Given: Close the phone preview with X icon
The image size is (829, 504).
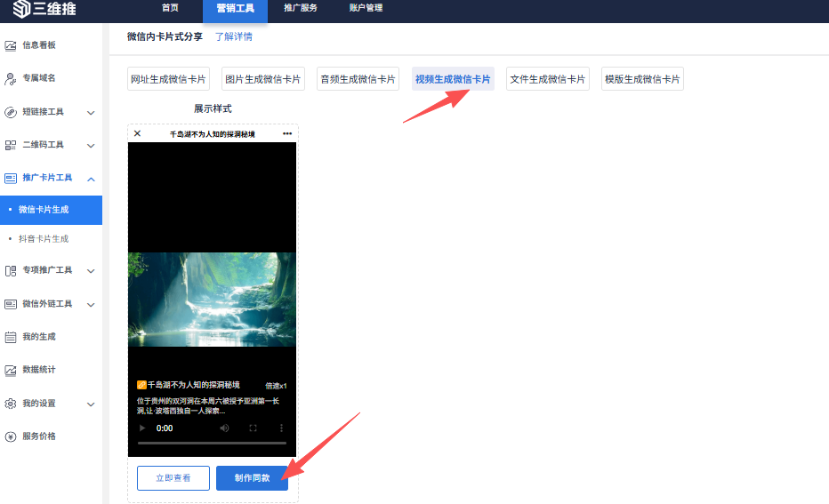Looking at the screenshot, I should click(x=137, y=133).
